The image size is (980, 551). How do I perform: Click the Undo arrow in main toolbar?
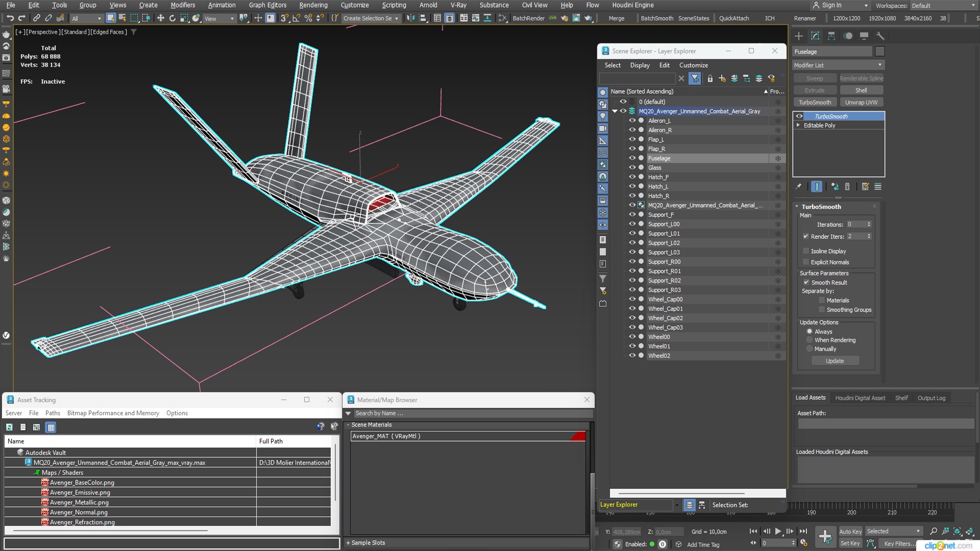pos(10,18)
